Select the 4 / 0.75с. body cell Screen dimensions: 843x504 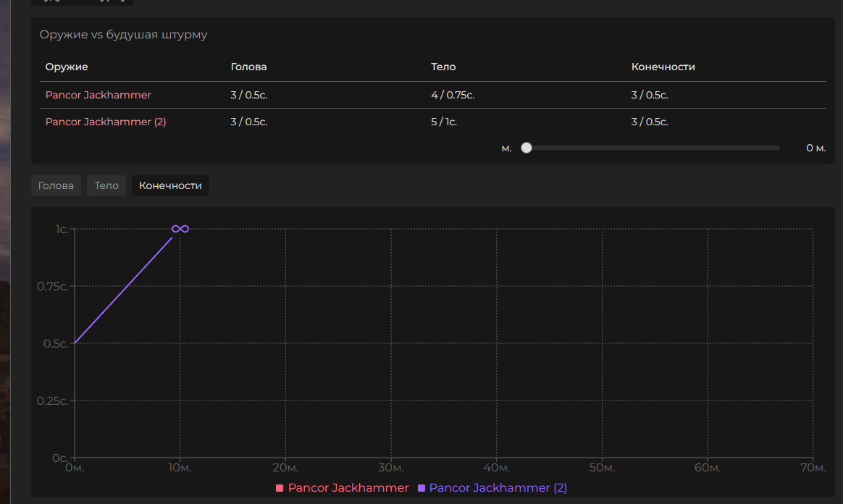click(453, 95)
